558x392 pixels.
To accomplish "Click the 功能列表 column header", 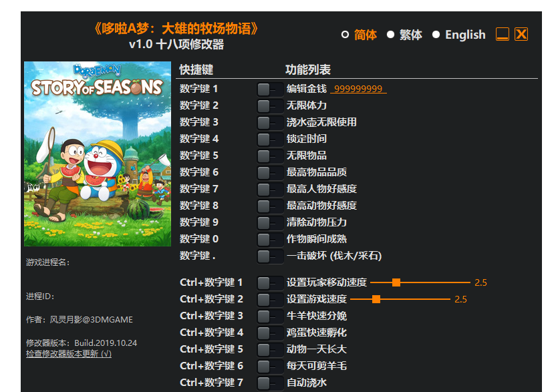I will click(308, 69).
